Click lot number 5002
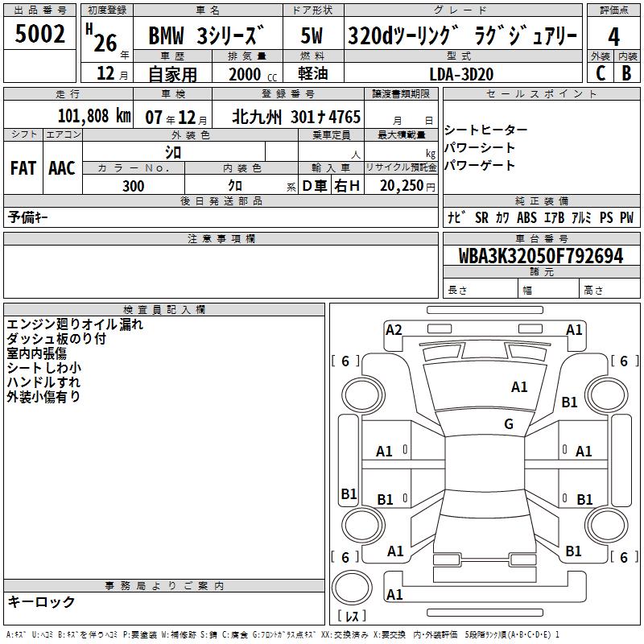 click(x=40, y=35)
